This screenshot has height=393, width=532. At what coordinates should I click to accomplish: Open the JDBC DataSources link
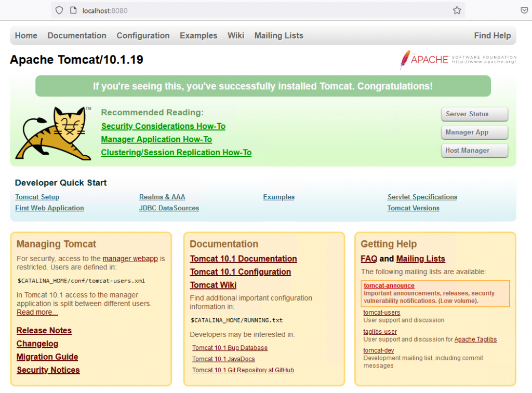(x=169, y=208)
